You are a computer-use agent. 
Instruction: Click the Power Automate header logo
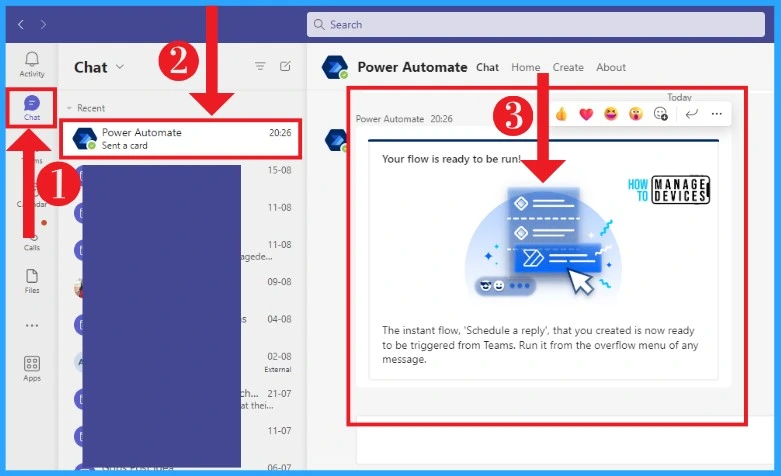[x=335, y=67]
